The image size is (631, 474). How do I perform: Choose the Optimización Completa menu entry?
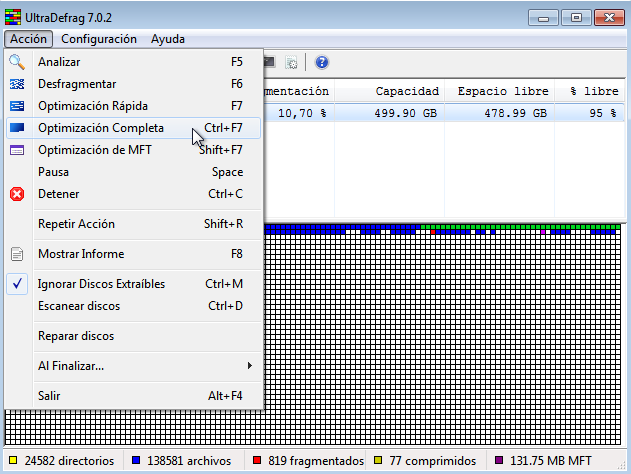(x=100, y=128)
